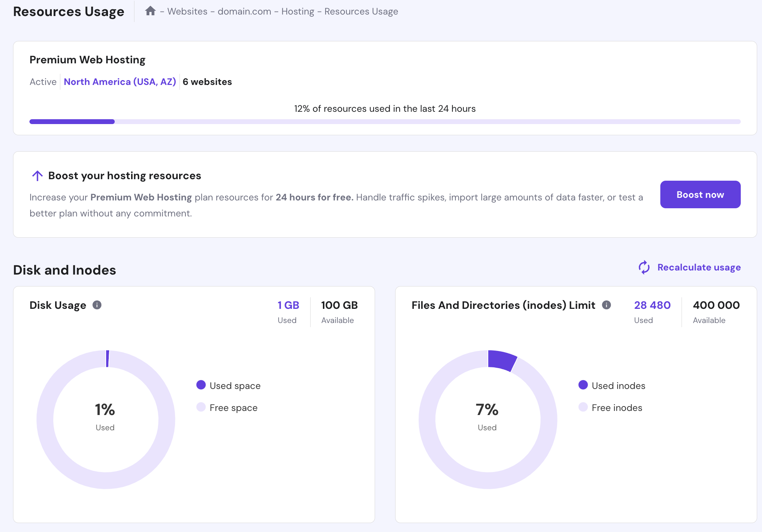Open Disk Usage info tooltip icon
Screen dimensions: 762x532
click(x=97, y=305)
